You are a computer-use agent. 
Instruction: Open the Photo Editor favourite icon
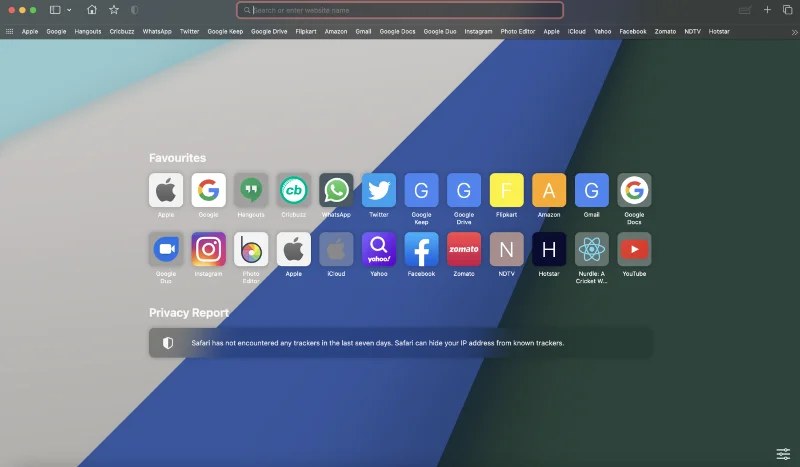coord(251,249)
